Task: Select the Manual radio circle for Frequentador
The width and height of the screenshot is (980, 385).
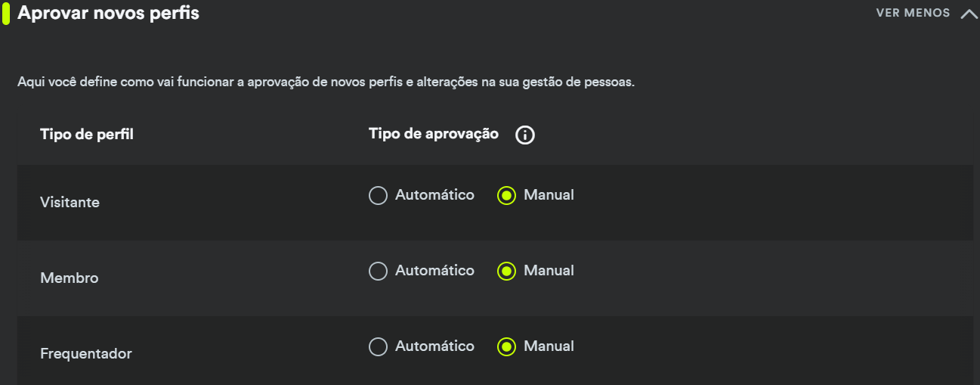Action: tap(506, 347)
